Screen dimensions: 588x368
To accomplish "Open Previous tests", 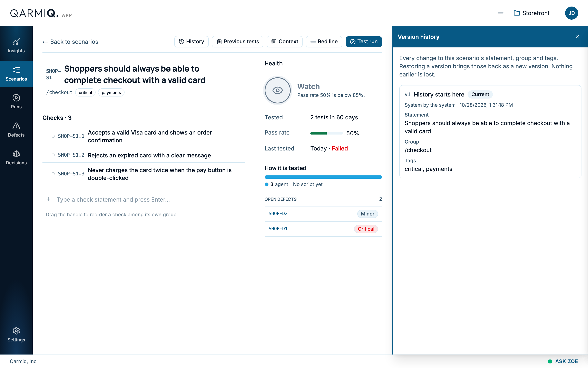I will coord(238,42).
